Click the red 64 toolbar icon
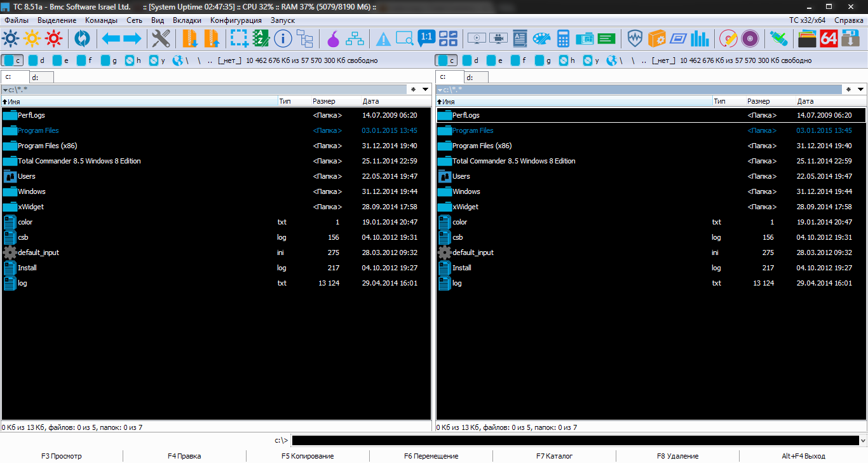868x463 pixels. tap(829, 39)
